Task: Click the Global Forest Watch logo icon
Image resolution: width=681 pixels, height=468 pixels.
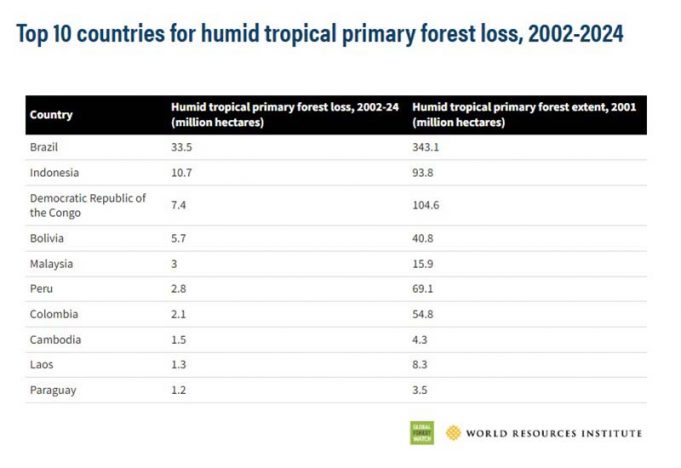Action: [x=422, y=433]
